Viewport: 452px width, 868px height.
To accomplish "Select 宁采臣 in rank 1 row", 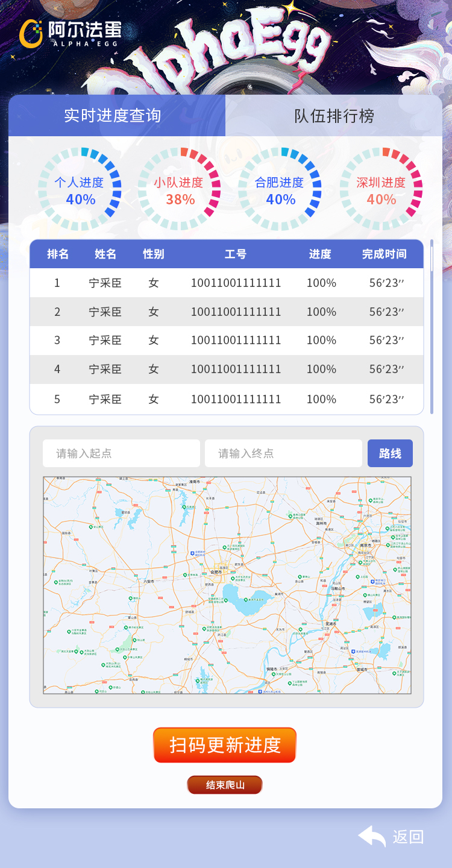I will point(105,283).
